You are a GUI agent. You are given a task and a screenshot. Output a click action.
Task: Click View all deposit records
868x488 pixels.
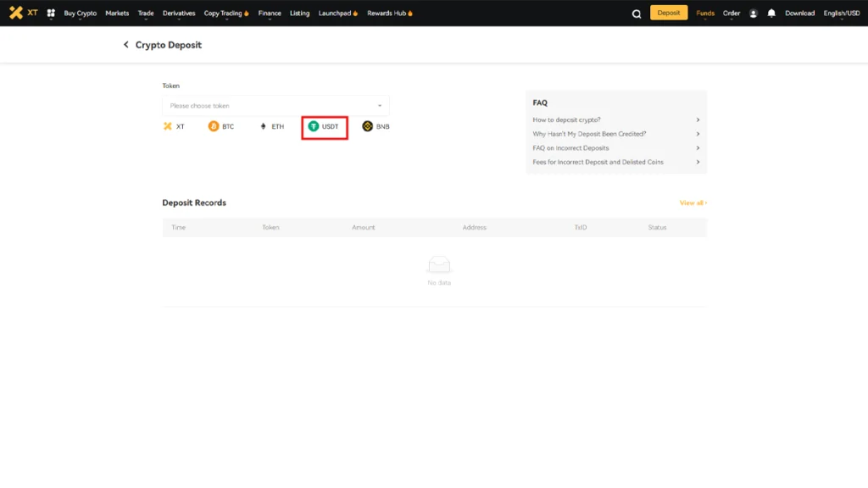pos(693,203)
